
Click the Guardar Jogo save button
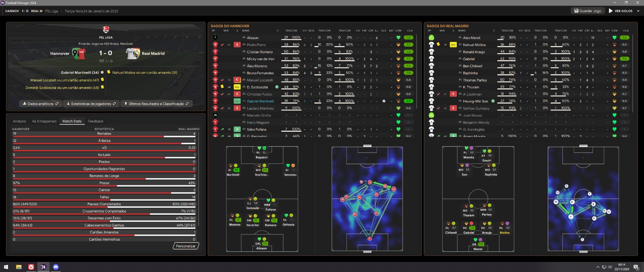point(588,11)
